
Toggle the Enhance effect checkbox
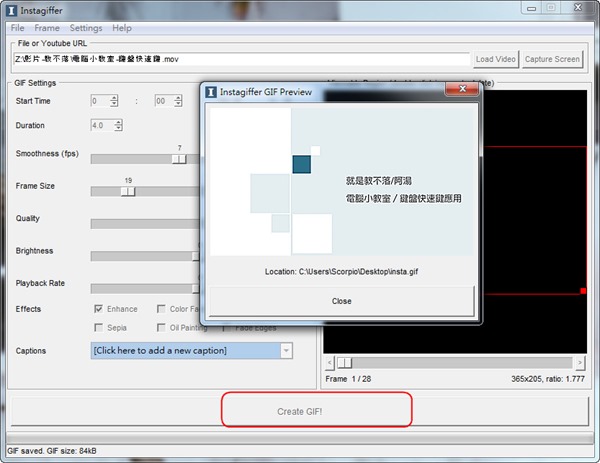coord(98,309)
